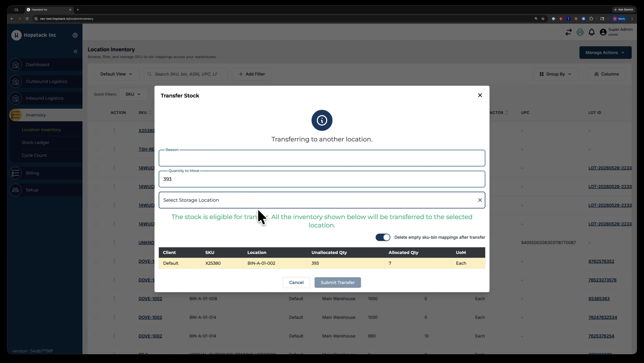Open Hopstack settings gear icon
Screen dimensions: 644x363
pyautogui.click(x=75, y=35)
